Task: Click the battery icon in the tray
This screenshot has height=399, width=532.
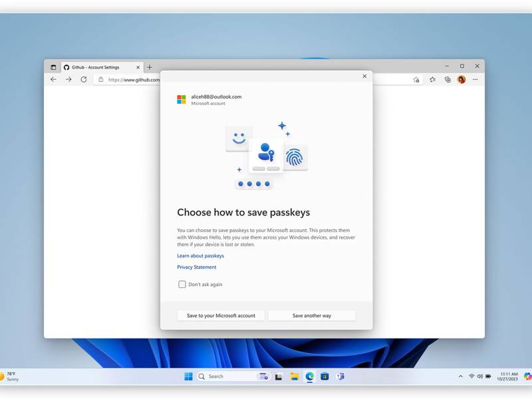Action: coord(488,376)
